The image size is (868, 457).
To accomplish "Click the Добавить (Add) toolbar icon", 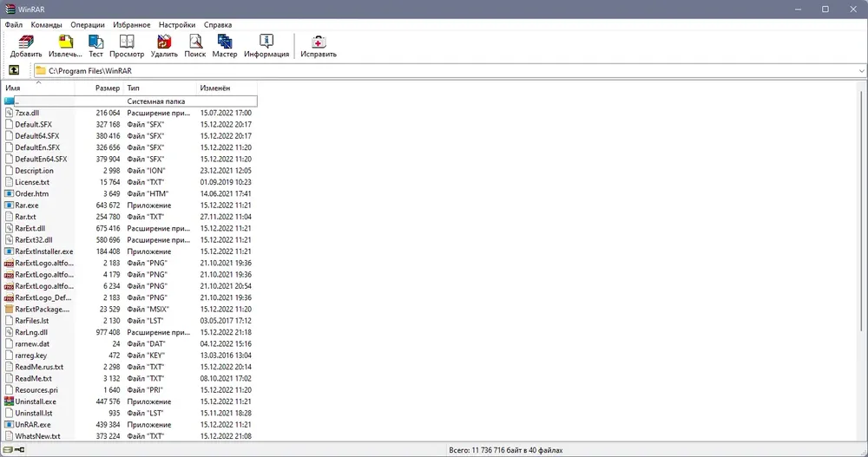I will 26,45.
